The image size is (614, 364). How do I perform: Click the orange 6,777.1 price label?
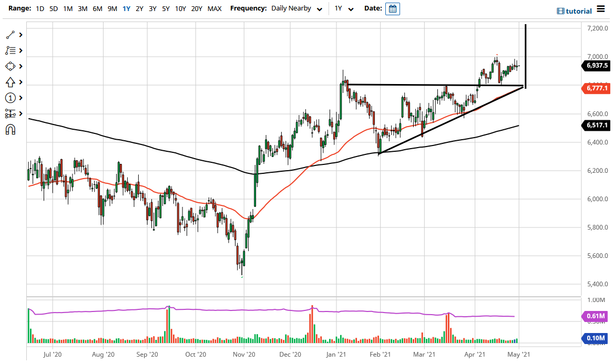click(x=596, y=88)
